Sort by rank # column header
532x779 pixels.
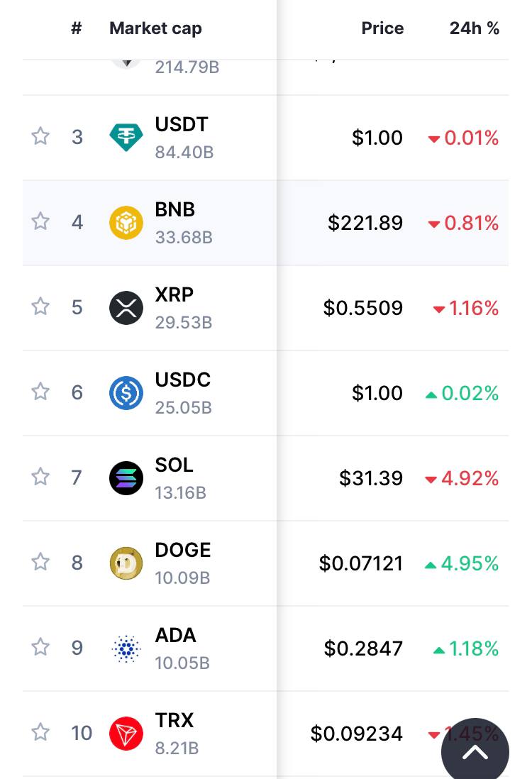pos(76,28)
